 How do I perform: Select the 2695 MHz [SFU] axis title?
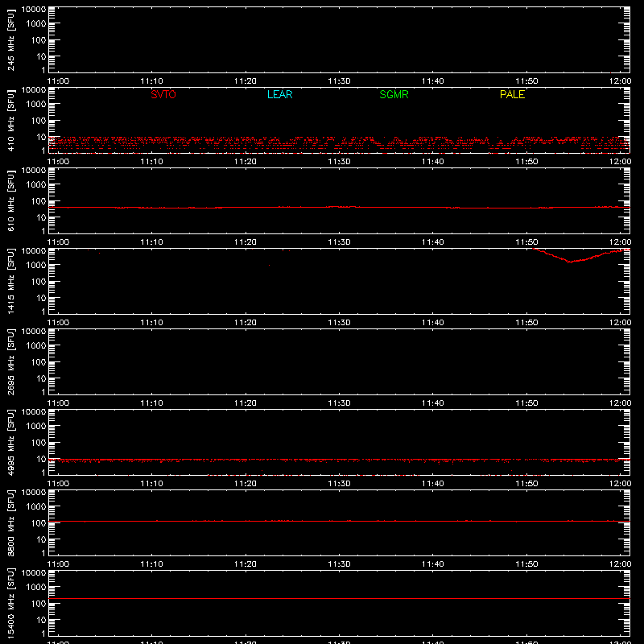coord(10,362)
